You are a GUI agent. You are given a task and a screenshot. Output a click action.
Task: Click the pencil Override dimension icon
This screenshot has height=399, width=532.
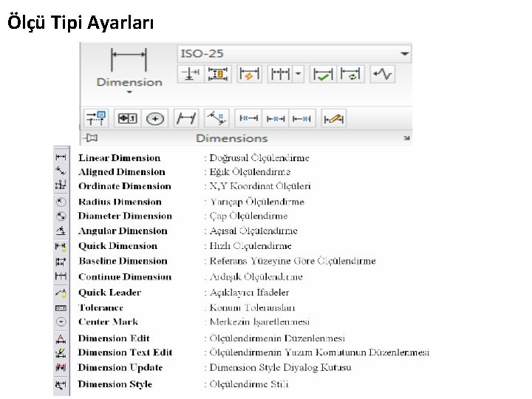pyautogui.click(x=333, y=119)
